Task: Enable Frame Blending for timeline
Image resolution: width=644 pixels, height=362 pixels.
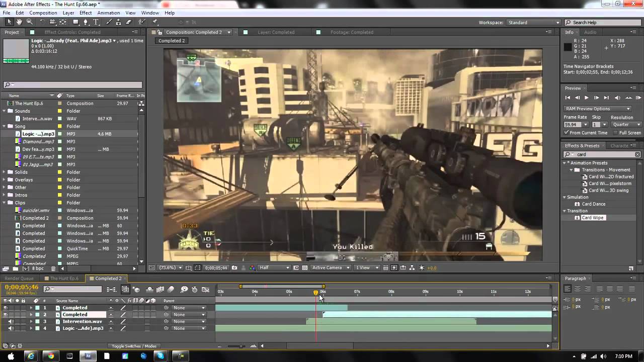Action: tap(160, 289)
